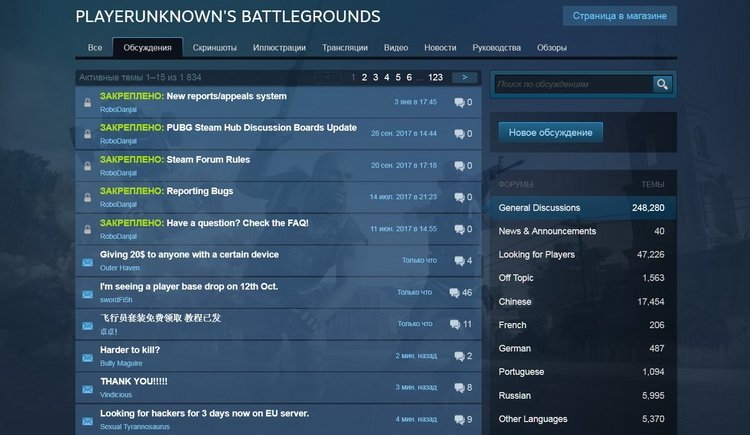Switch to the Скриншоты tab

pyautogui.click(x=214, y=47)
